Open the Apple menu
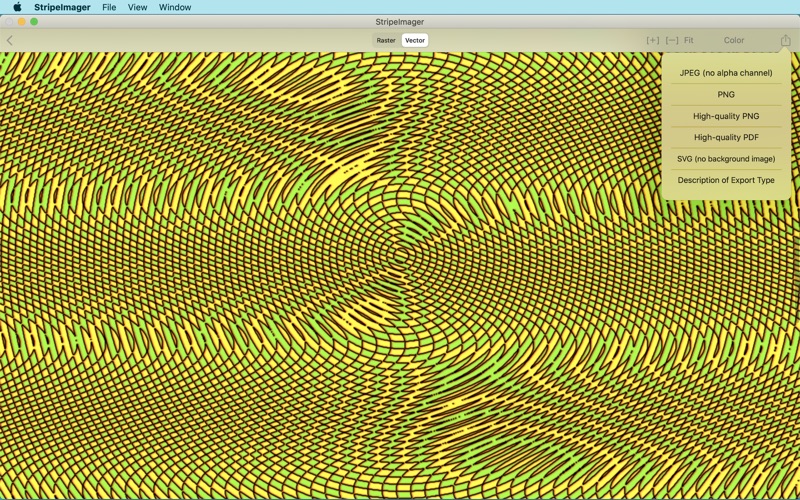Screen dimensions: 800x500 click(x=17, y=7)
